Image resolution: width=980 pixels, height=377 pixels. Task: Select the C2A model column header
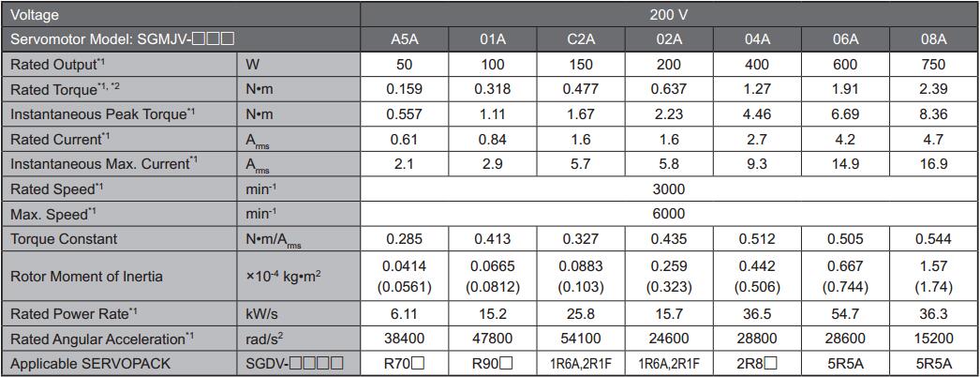point(581,39)
